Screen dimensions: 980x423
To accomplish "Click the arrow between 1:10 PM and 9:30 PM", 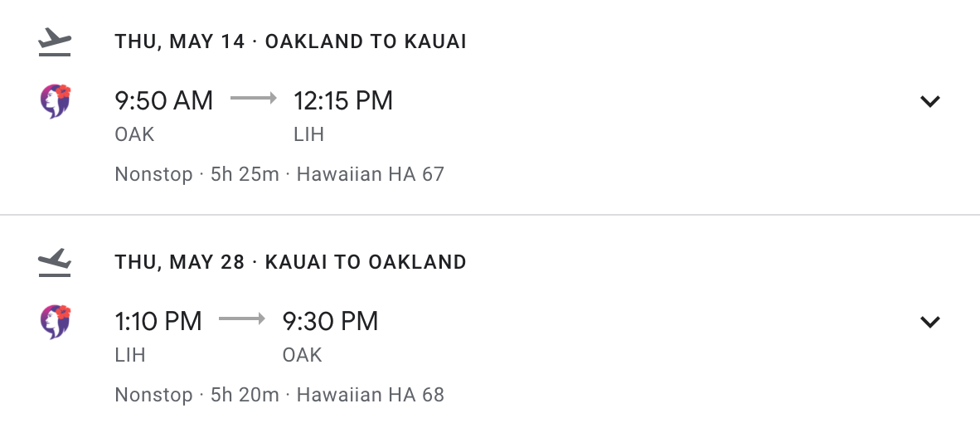I will click(x=241, y=319).
